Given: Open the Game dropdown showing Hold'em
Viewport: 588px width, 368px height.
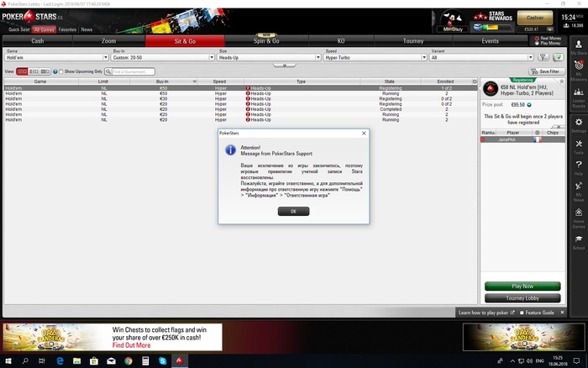Looking at the screenshot, I should [56, 57].
